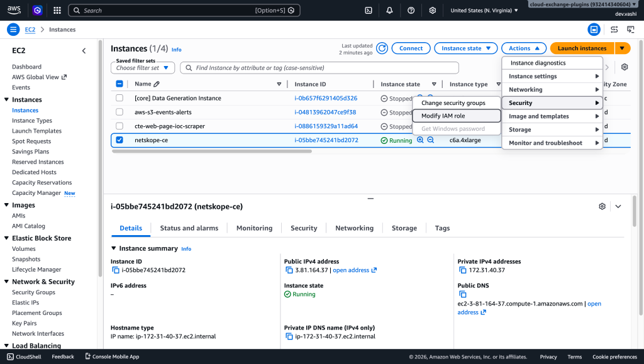Open the Security details tab

point(304,228)
